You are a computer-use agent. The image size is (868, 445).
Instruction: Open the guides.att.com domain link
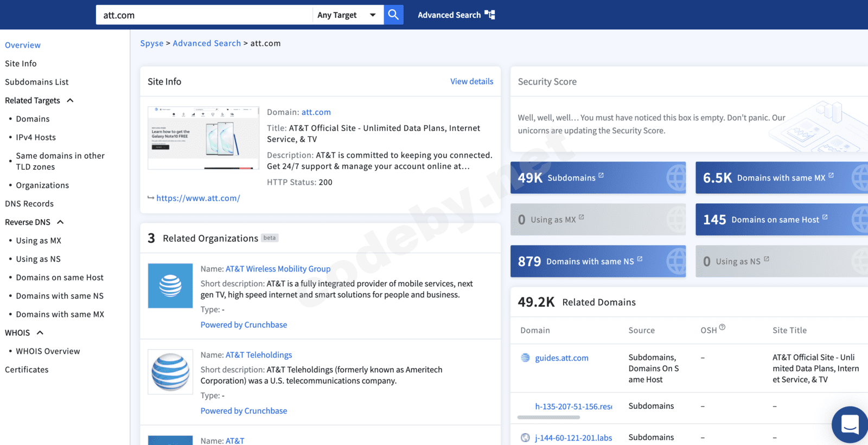click(561, 358)
